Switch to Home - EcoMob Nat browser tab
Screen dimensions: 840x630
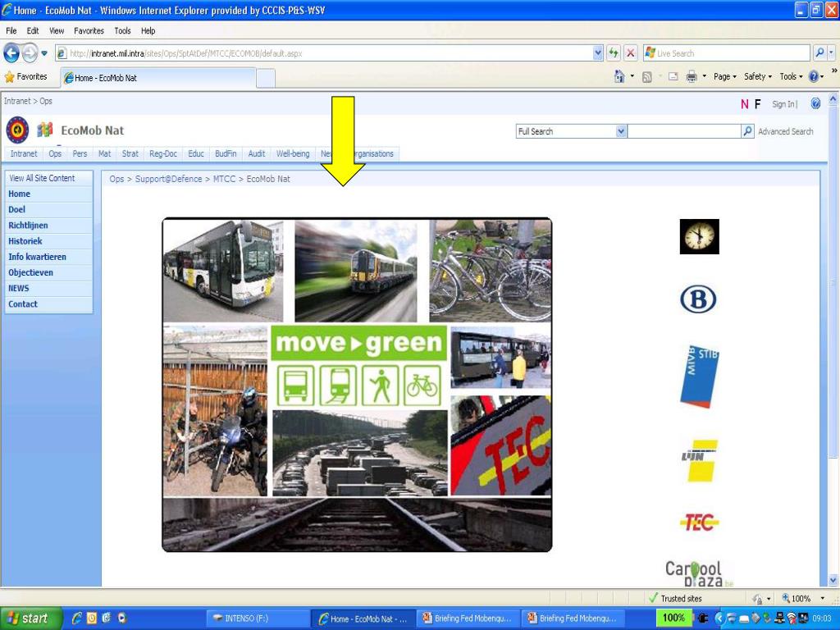(157, 78)
